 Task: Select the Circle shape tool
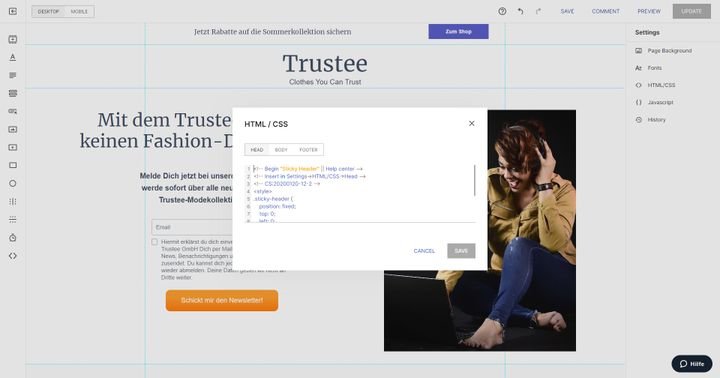coord(13,183)
